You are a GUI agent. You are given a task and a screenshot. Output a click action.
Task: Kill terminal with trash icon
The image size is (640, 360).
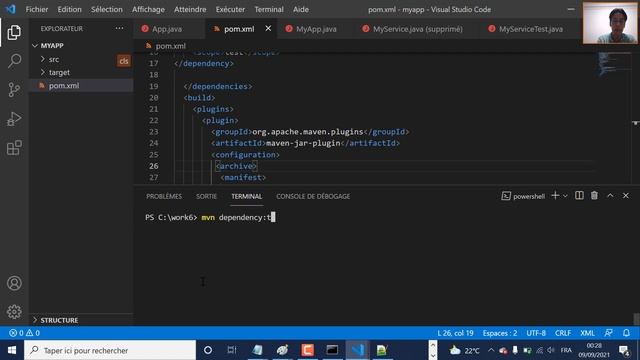tap(594, 196)
